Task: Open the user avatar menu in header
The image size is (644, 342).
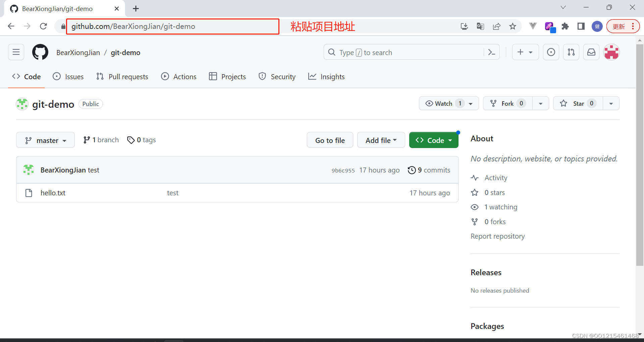Action: [x=611, y=52]
